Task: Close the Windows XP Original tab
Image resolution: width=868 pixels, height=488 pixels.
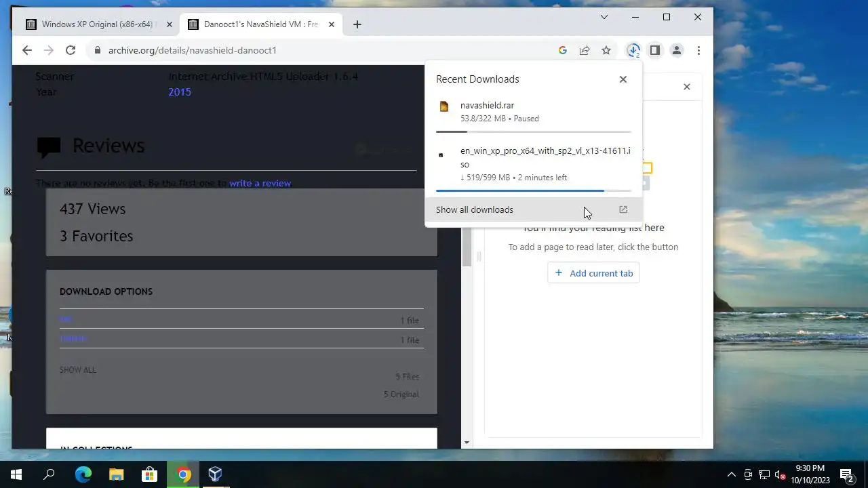Action: click(x=170, y=24)
